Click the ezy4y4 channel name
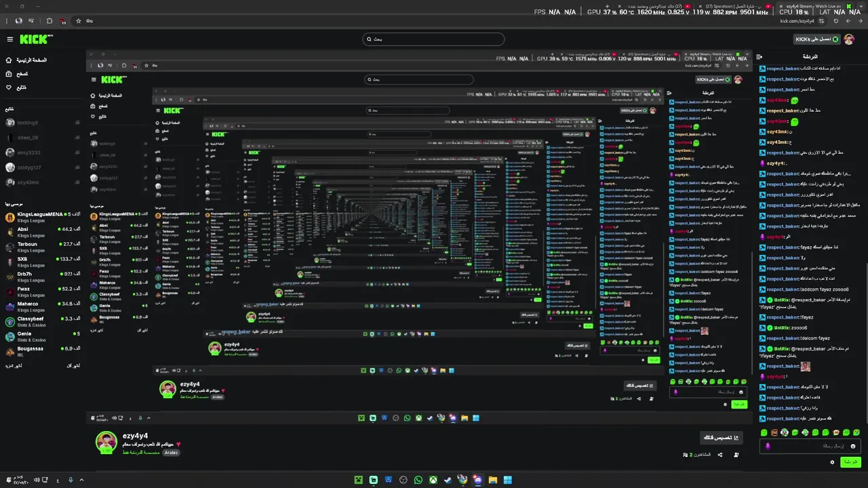 (x=135, y=436)
